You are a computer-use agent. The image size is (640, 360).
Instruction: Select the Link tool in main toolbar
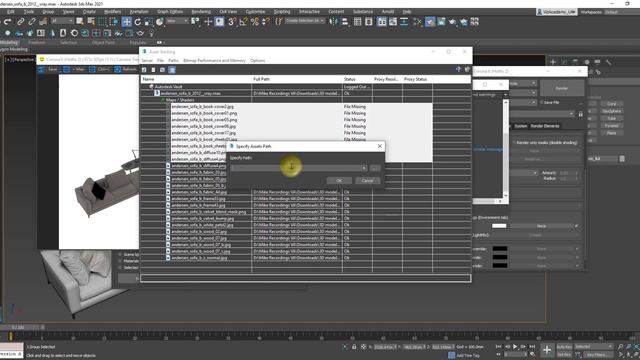pos(20,22)
